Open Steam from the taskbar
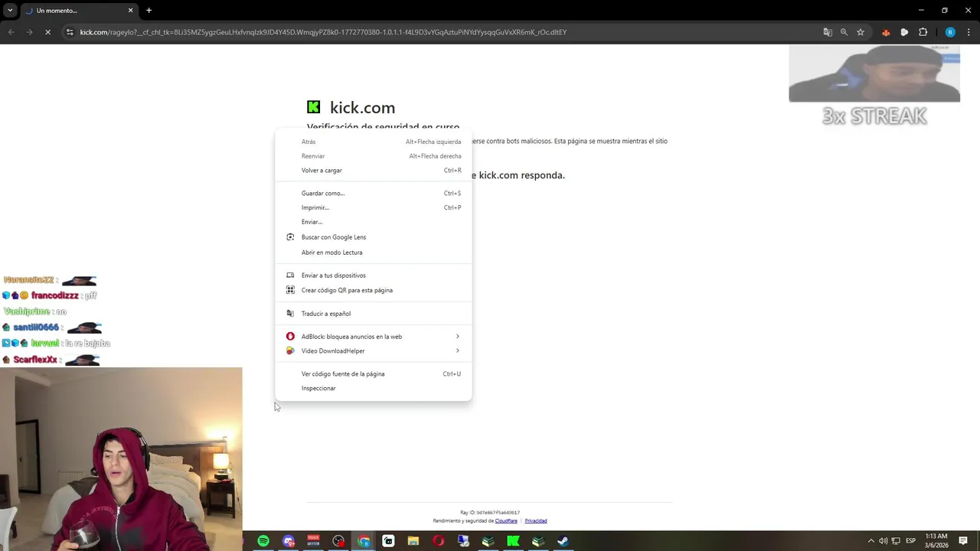This screenshot has width=980, height=551. (563, 541)
